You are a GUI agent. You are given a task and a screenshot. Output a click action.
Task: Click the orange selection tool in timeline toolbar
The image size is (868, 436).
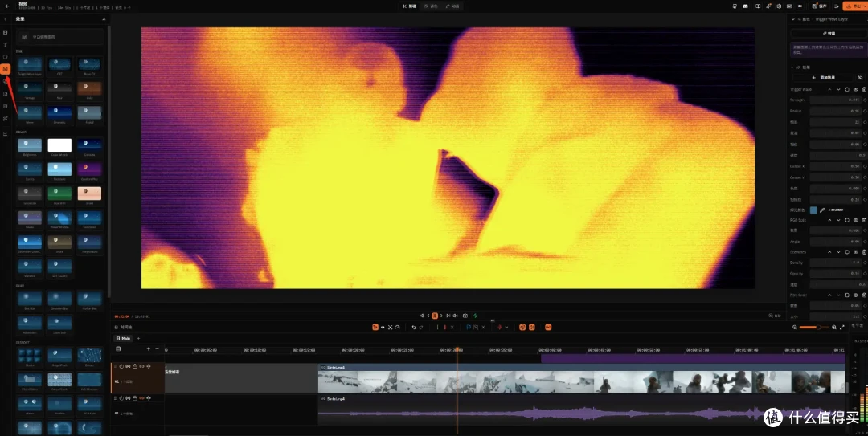pos(375,327)
